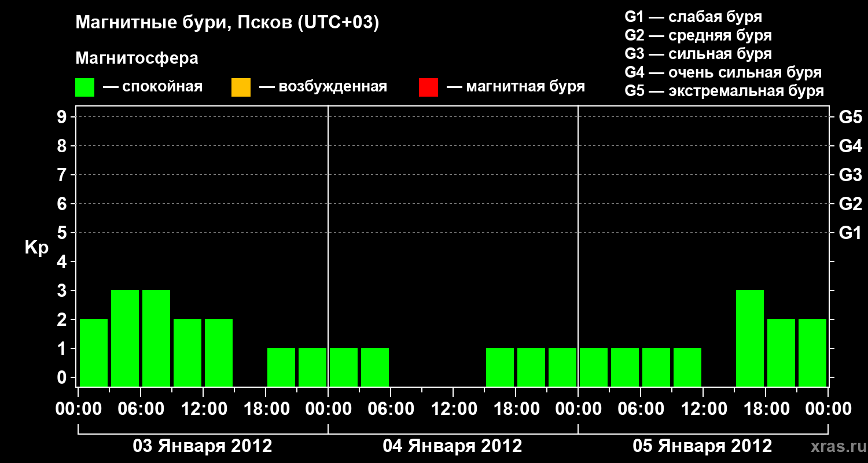The width and height of the screenshot is (868, 463).
Task: Click the 03:00–06:00 Kp 3 bar on 03 Января
Action: [125, 338]
